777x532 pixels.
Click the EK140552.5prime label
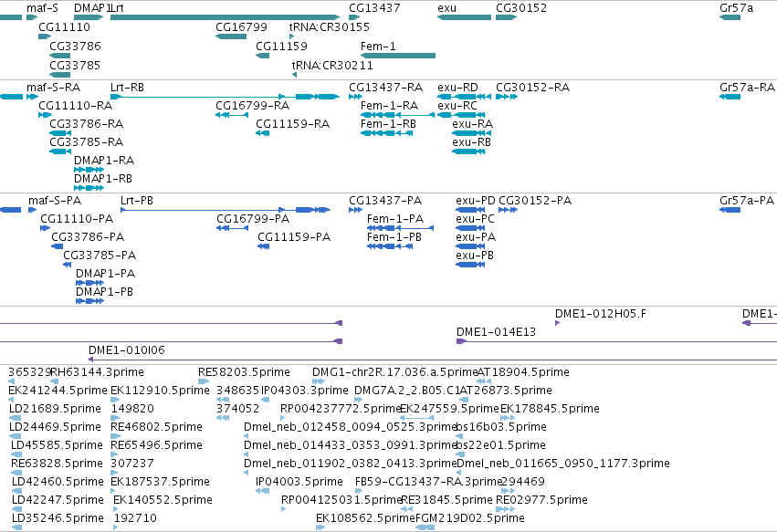163,500
